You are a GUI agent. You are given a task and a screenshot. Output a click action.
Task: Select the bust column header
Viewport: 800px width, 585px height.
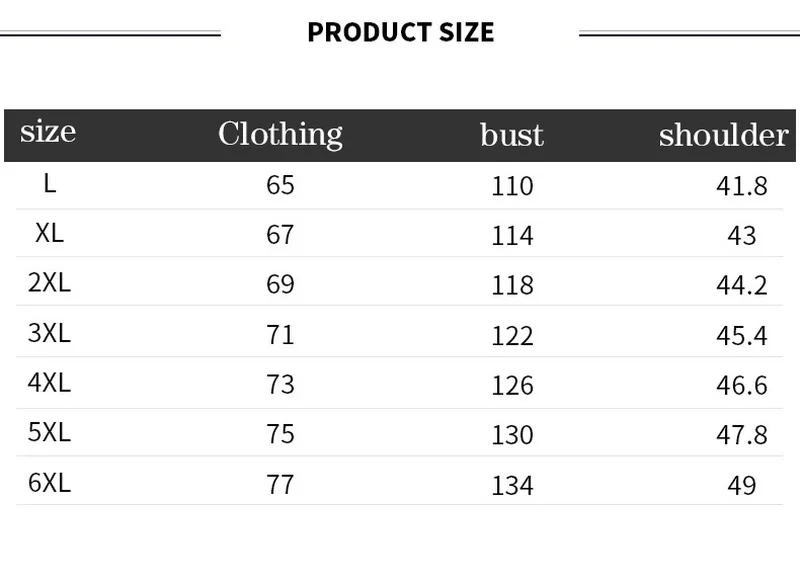coord(512,135)
